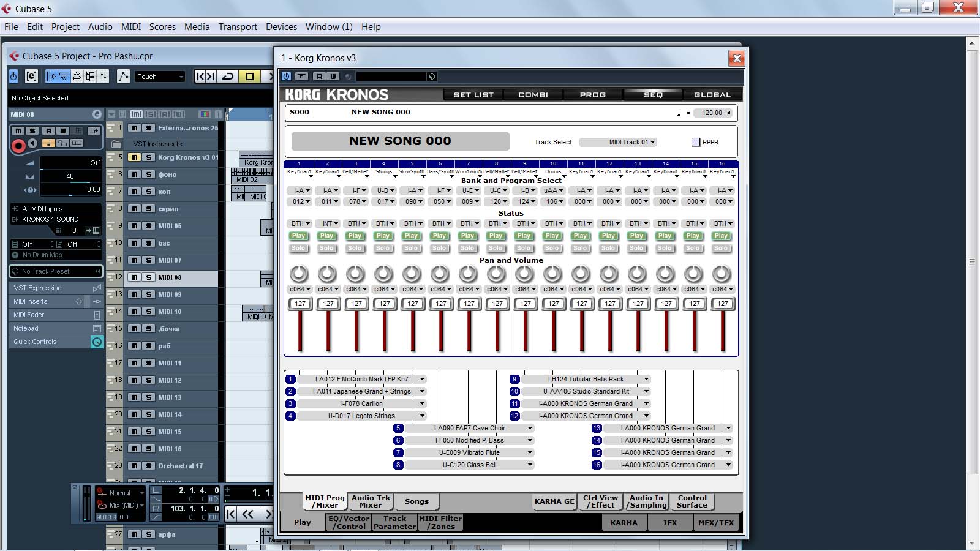The image size is (980, 551).
Task: Click the automation curve icon beside Touch
Action: [123, 77]
